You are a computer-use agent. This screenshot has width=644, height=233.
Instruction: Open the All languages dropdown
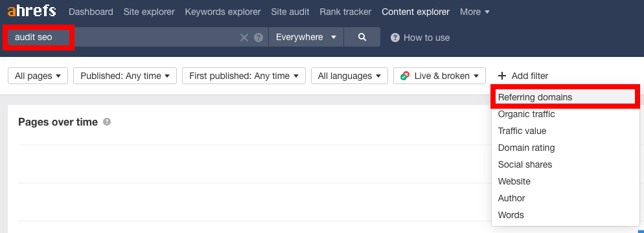coord(349,76)
